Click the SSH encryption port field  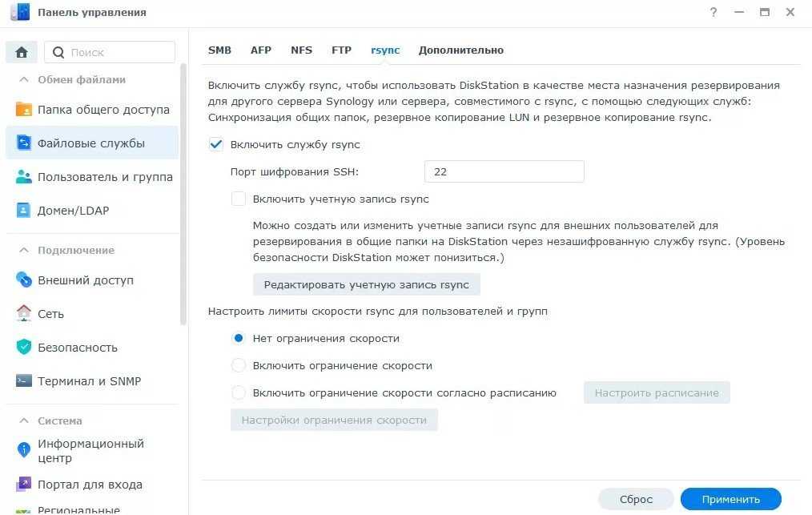pos(504,171)
